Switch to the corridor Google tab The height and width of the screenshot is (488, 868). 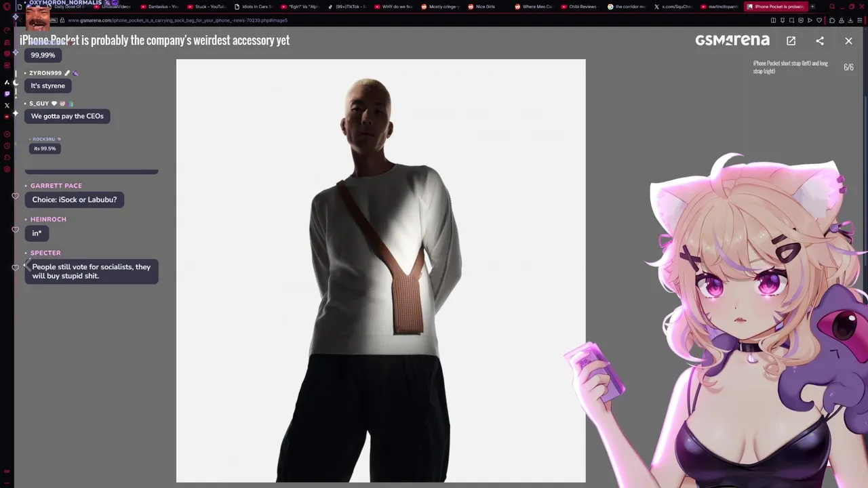(629, 7)
